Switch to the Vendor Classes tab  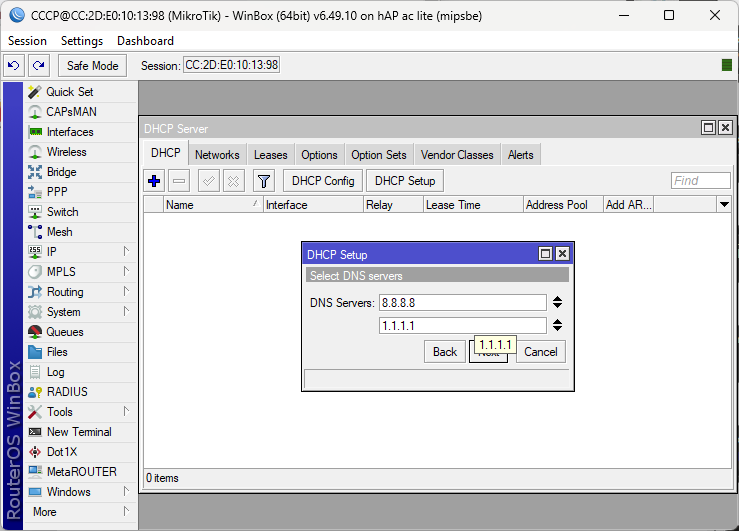pos(457,155)
